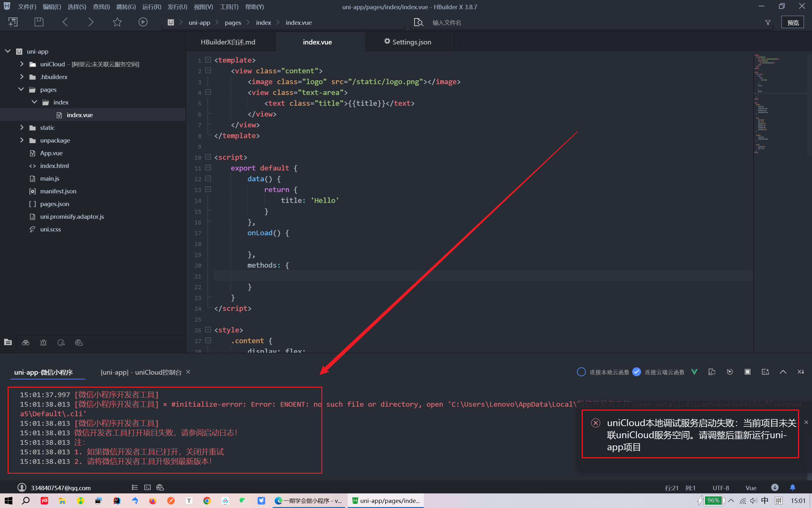
Task: Select the connect cloud-side function radio
Action: click(637, 372)
